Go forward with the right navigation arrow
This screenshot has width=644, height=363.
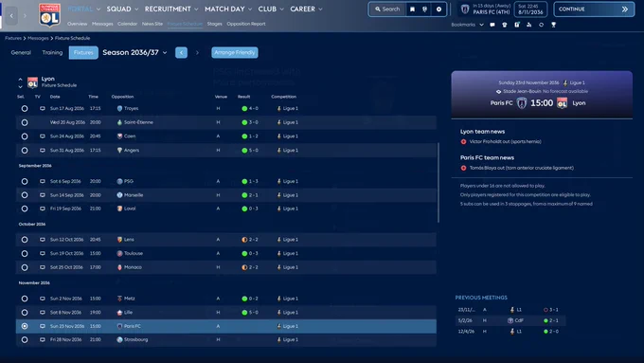[x=25, y=15]
